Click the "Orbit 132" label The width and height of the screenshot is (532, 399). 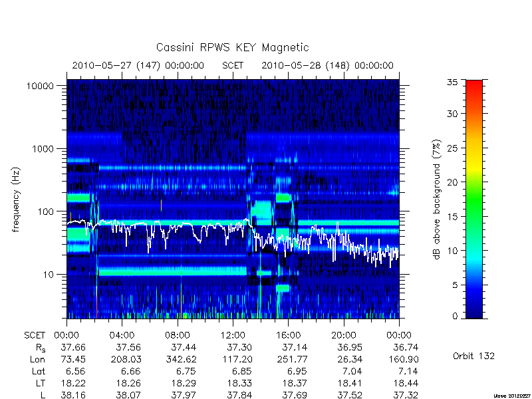point(473,356)
